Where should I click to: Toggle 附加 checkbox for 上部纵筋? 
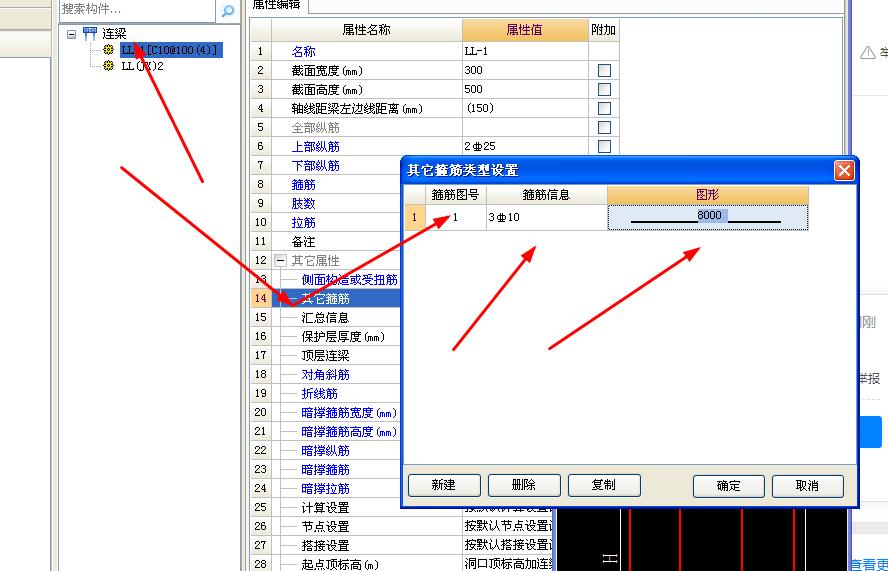(604, 146)
